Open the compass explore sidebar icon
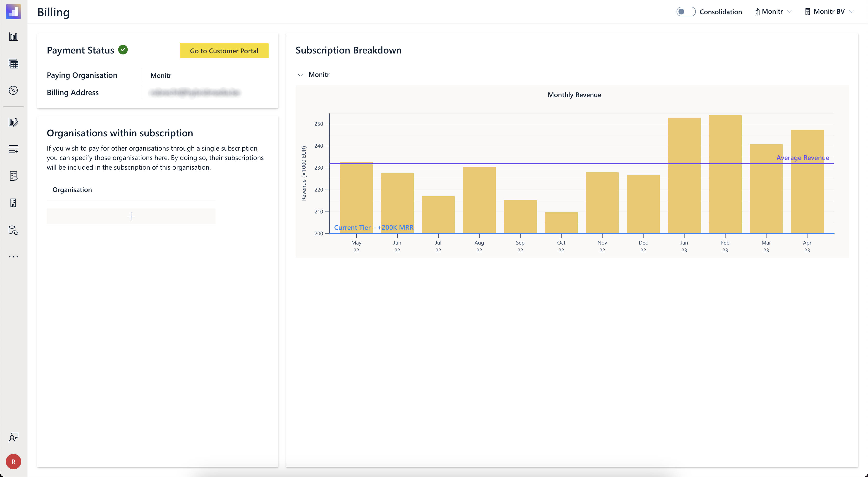The image size is (868, 477). 14,90
